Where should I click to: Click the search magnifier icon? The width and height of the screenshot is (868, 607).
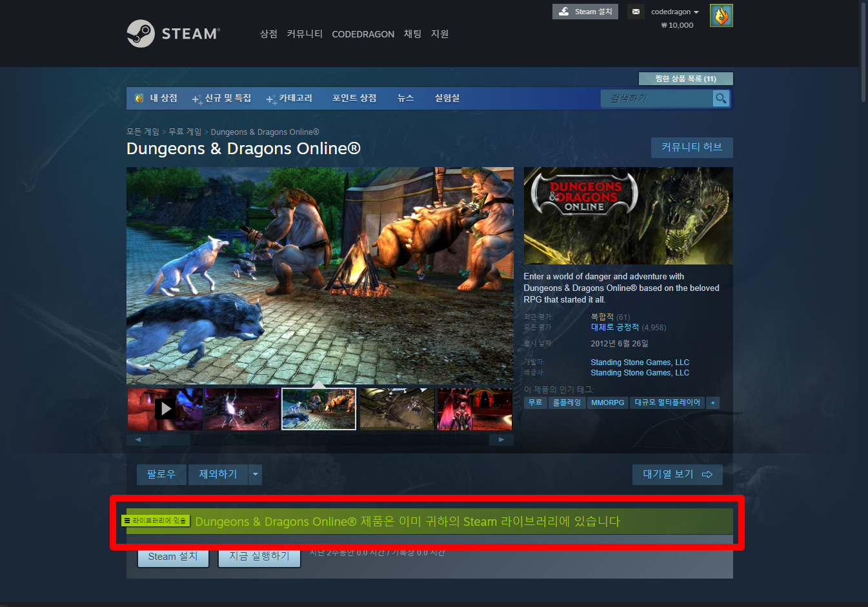[721, 98]
